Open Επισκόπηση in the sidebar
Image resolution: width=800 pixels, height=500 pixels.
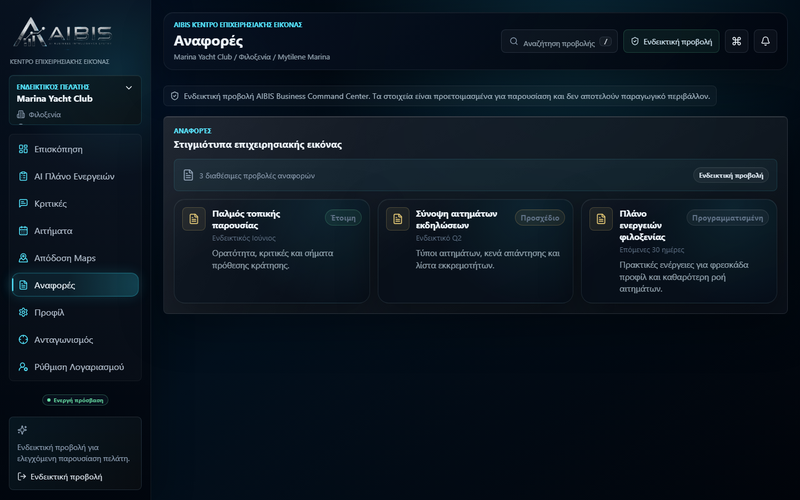75,149
